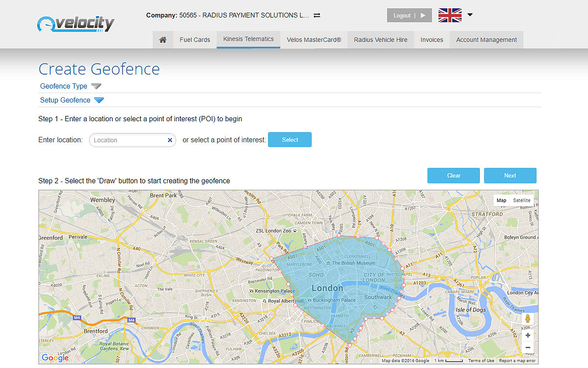Select the Street View pegman icon

(528, 319)
